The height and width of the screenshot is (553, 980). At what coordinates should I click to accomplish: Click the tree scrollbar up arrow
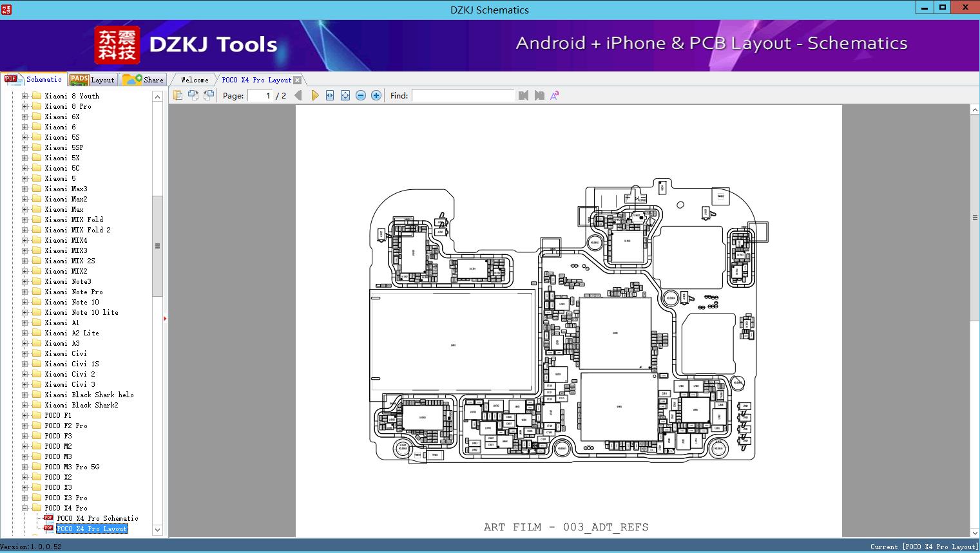pos(157,97)
